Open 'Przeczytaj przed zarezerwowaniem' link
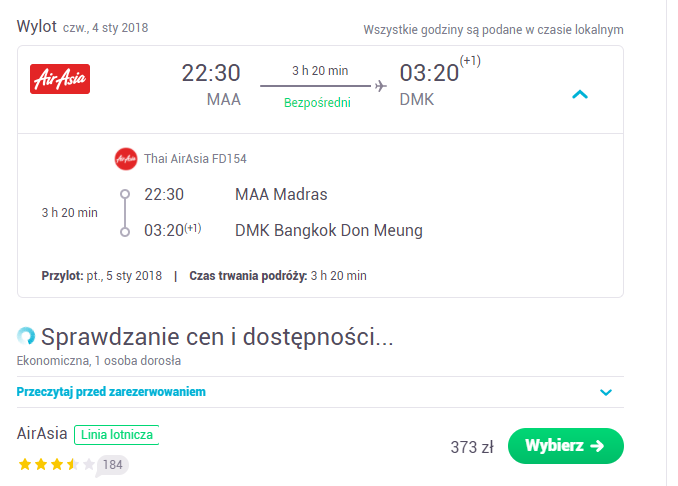 [111, 392]
